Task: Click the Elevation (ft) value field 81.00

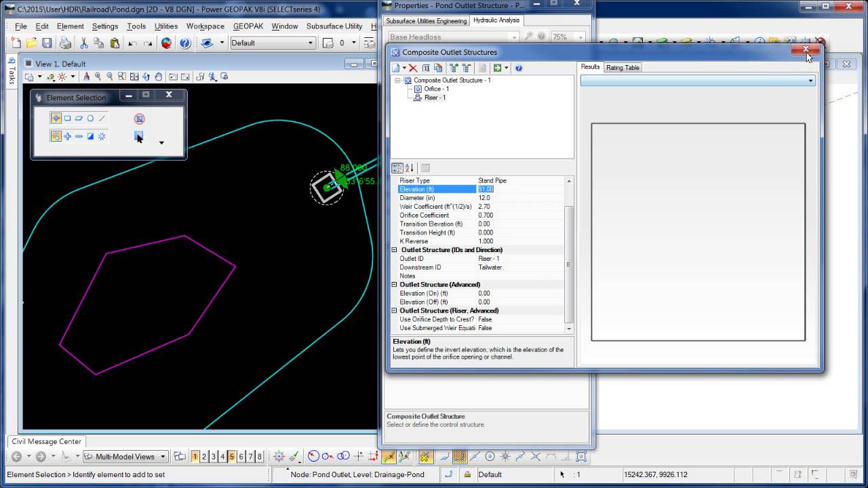Action: coord(520,189)
